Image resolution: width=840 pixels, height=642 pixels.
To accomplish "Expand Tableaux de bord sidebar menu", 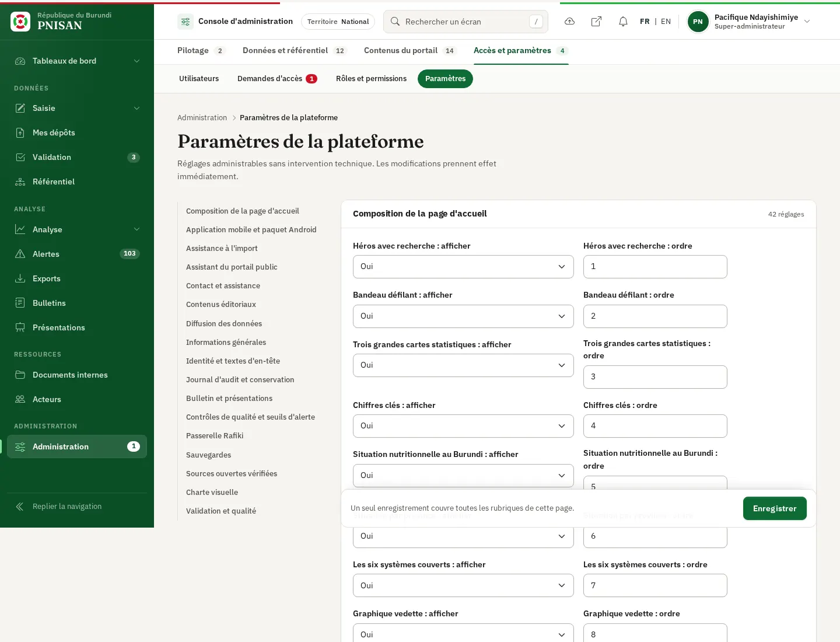I will 77,61.
